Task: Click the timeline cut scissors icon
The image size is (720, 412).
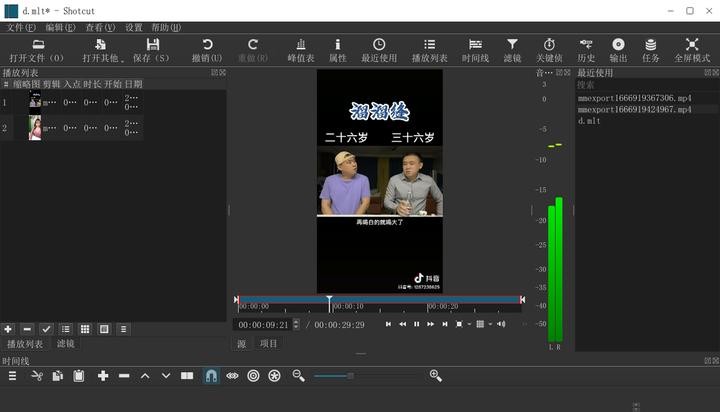Action: [x=37, y=376]
